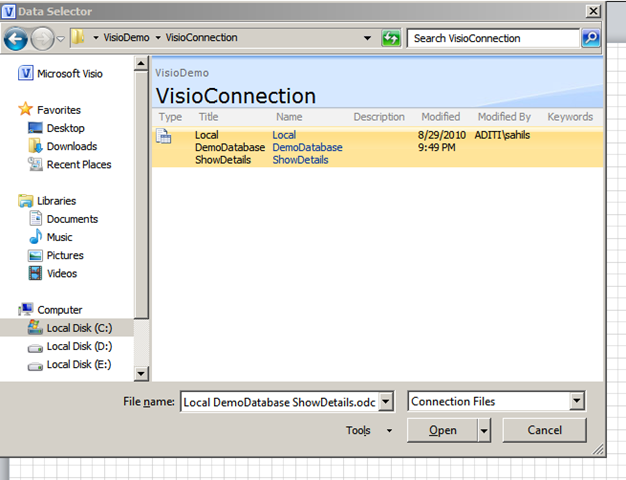Open the address bar history dropdown
Viewport: 626px width, 480px height.
(367, 38)
